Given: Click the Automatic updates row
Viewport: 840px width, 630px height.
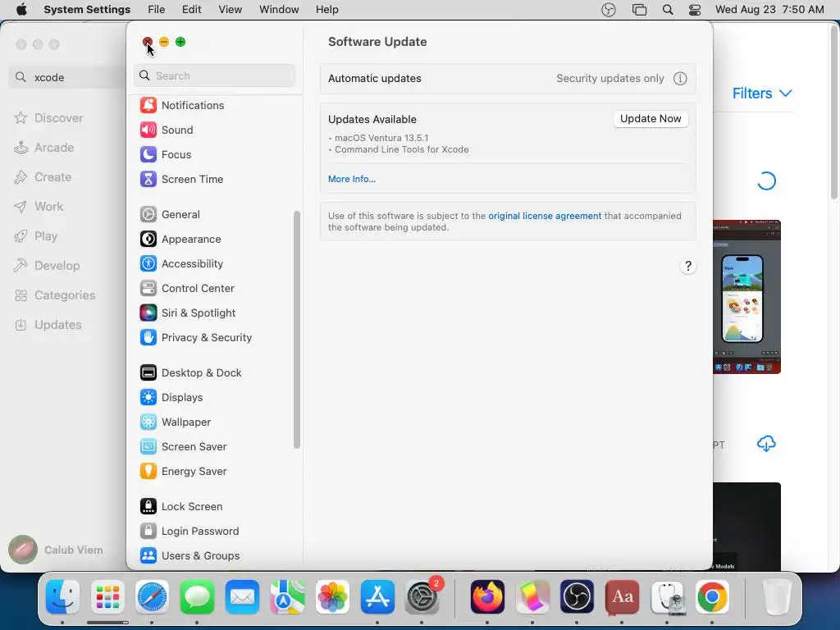Looking at the screenshot, I should pyautogui.click(x=508, y=79).
